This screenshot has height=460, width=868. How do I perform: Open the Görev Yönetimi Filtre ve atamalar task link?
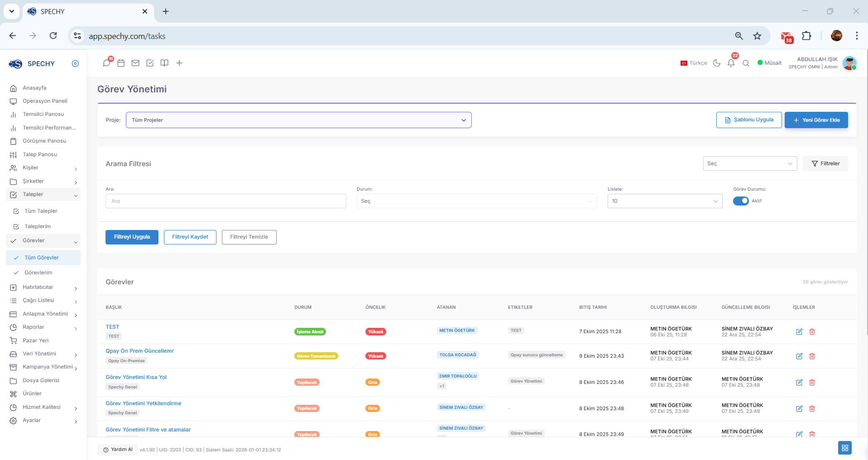pyautogui.click(x=148, y=430)
